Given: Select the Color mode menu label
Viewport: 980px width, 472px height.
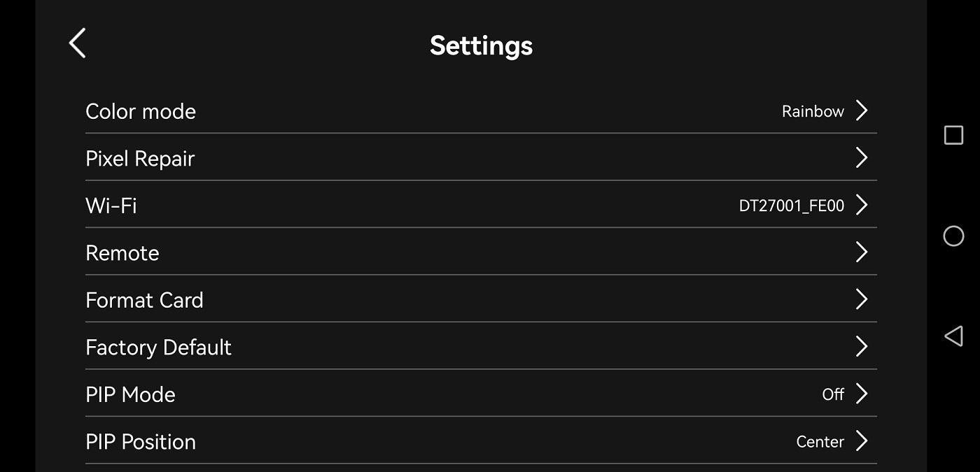Looking at the screenshot, I should point(141,111).
